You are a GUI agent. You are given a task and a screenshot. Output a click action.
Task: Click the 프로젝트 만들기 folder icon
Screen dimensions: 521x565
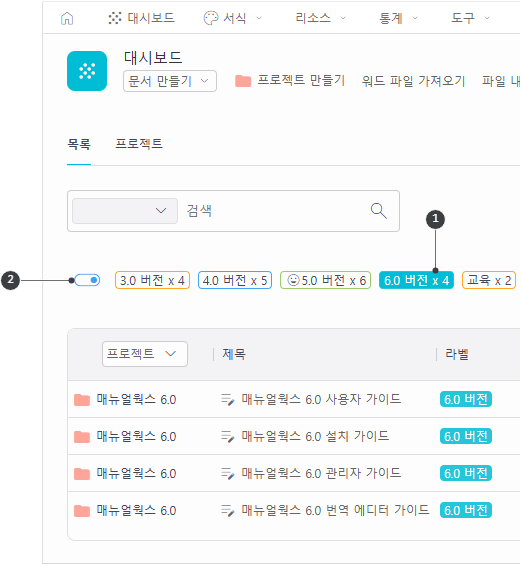(x=243, y=81)
